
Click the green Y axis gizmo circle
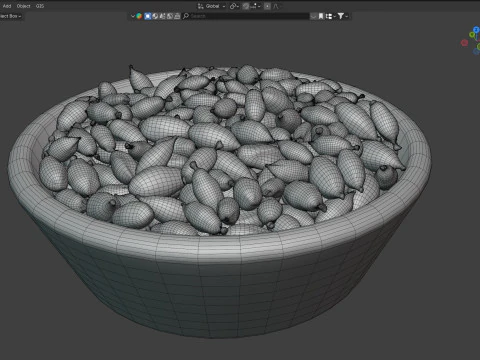coord(472,35)
